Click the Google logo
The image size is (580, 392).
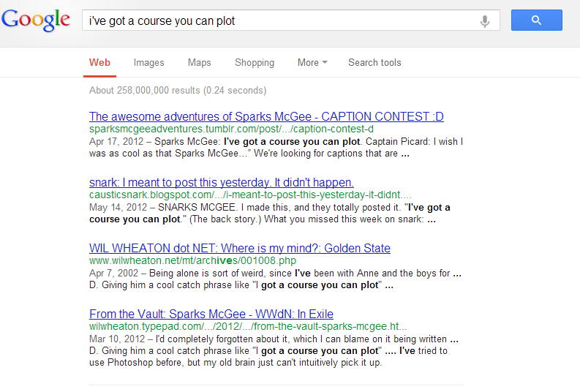(36, 20)
